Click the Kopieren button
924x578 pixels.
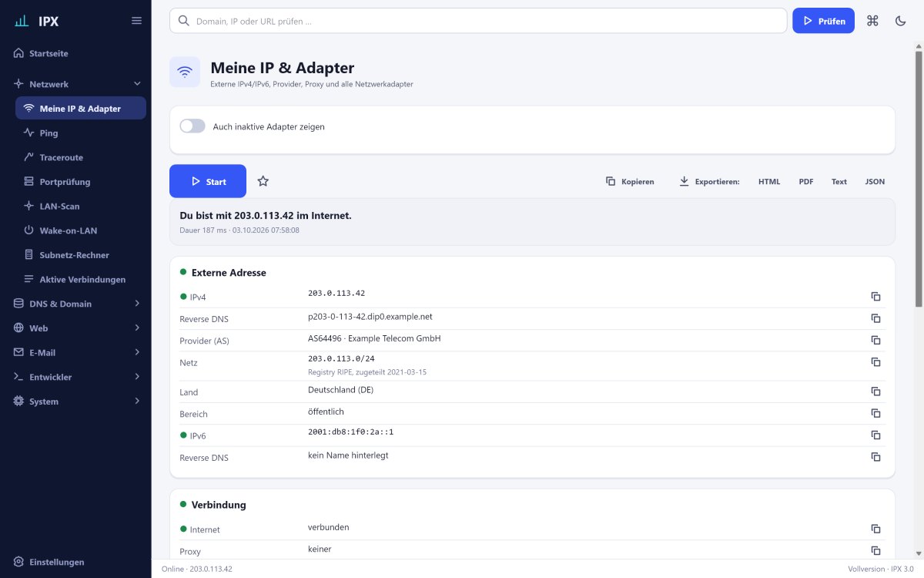(630, 182)
